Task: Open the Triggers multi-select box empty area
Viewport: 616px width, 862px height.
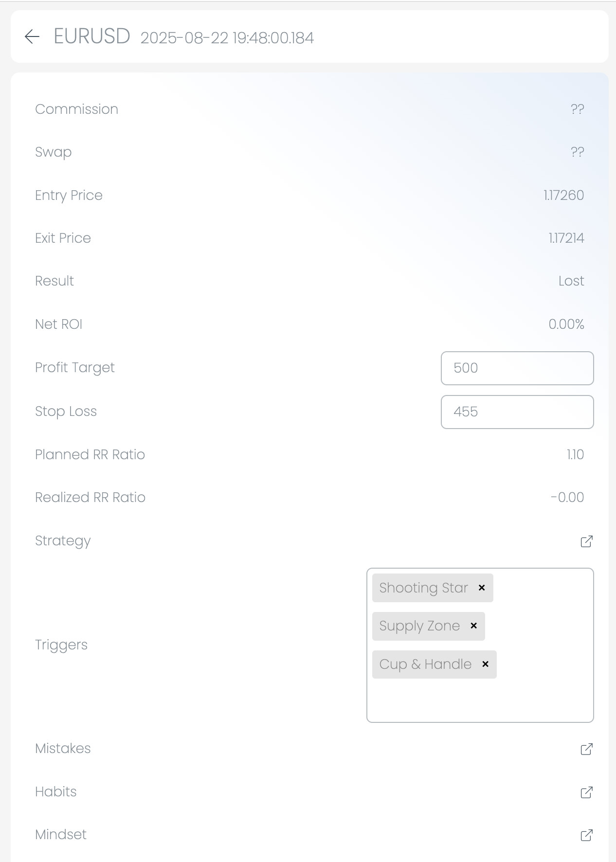Action: [x=479, y=700]
